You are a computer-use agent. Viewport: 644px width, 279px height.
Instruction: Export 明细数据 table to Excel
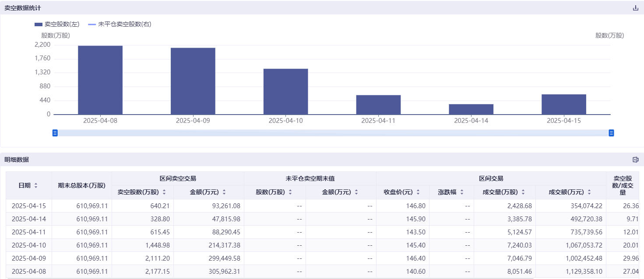635,160
